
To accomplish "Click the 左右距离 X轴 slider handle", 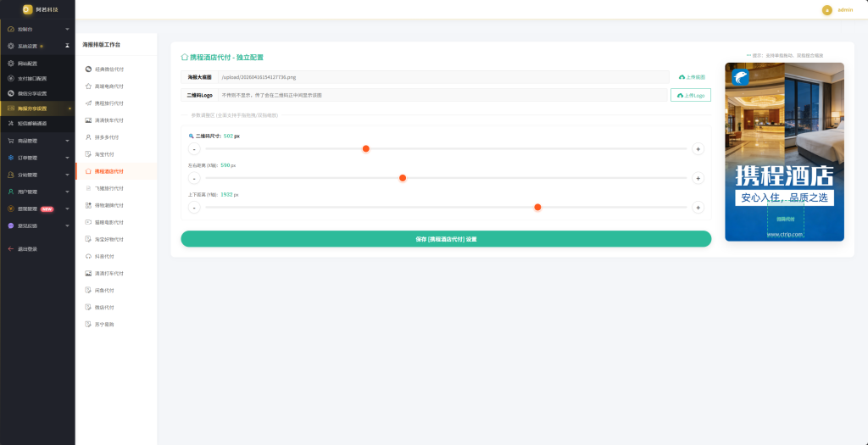I will [403, 178].
